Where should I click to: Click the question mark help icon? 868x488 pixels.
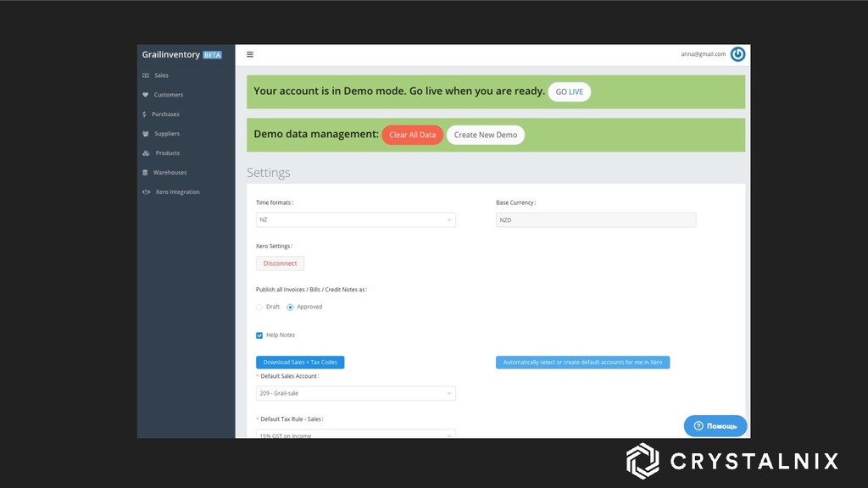click(698, 426)
